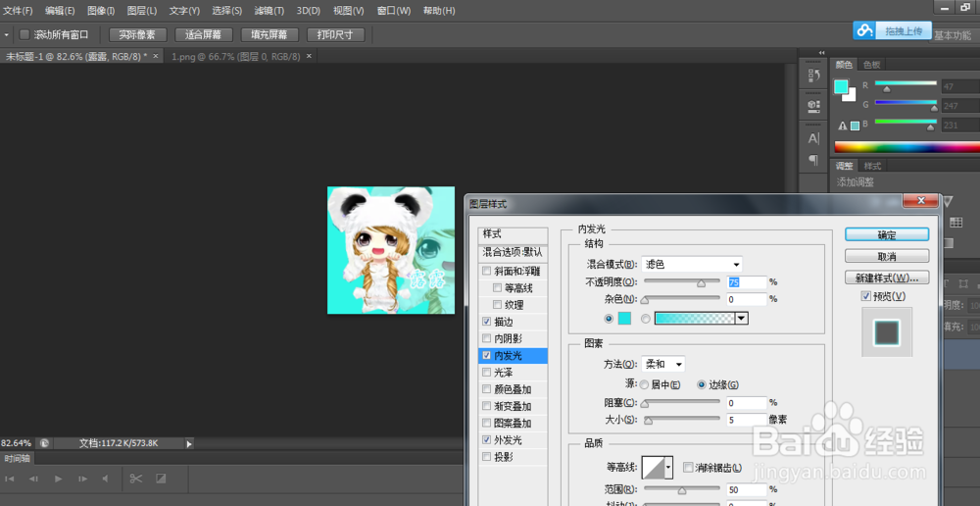Click the 不透明度 opacity slider handle
This screenshot has height=506, width=980.
coord(702,283)
